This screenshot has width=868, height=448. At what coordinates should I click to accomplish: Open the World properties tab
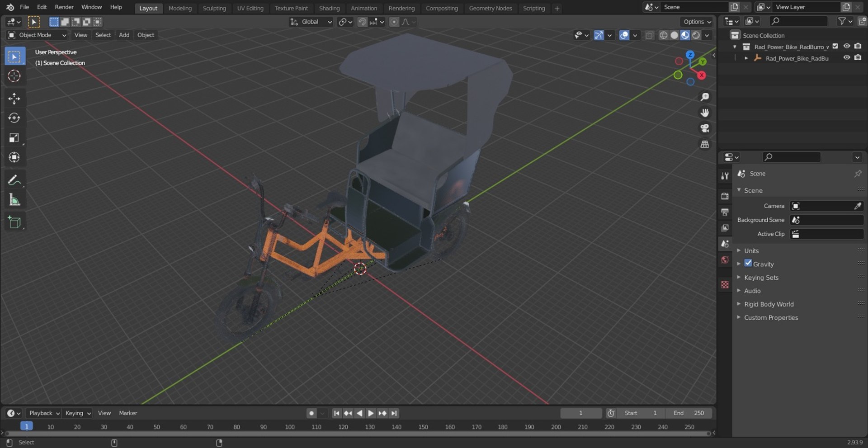point(725,260)
